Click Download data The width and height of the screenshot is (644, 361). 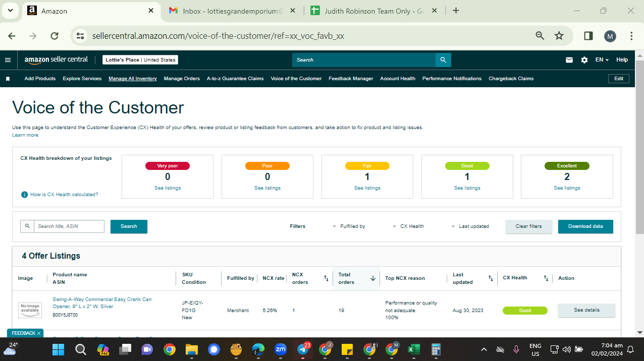pos(585,226)
